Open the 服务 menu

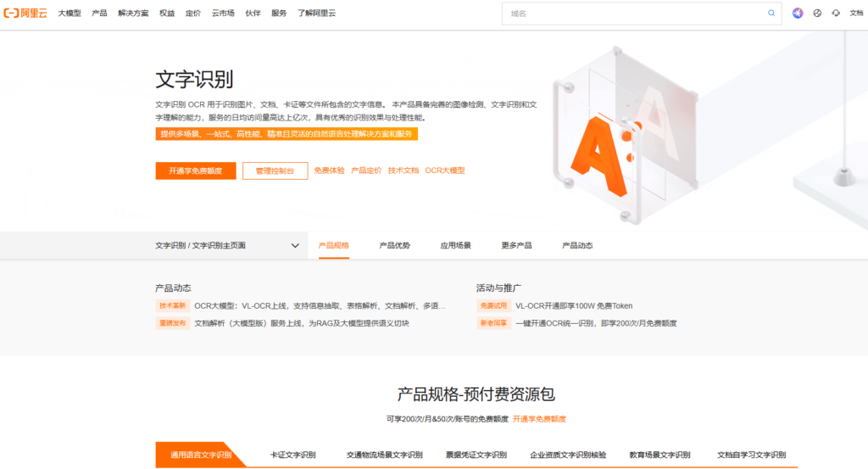coord(278,13)
